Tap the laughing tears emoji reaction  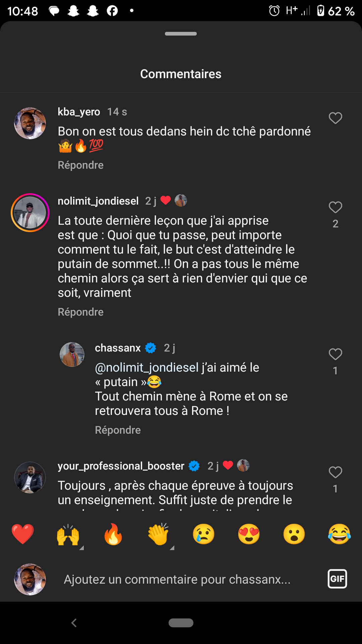[x=339, y=534]
